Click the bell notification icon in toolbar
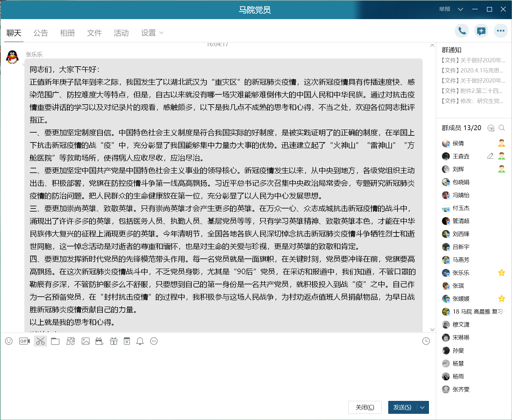The height and width of the screenshot is (420, 512). pos(140,341)
